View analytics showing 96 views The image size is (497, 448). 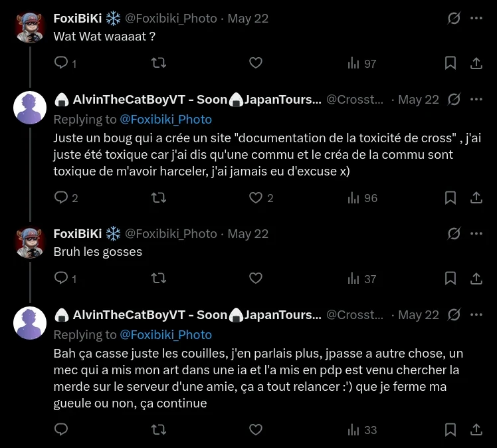pyautogui.click(x=362, y=197)
